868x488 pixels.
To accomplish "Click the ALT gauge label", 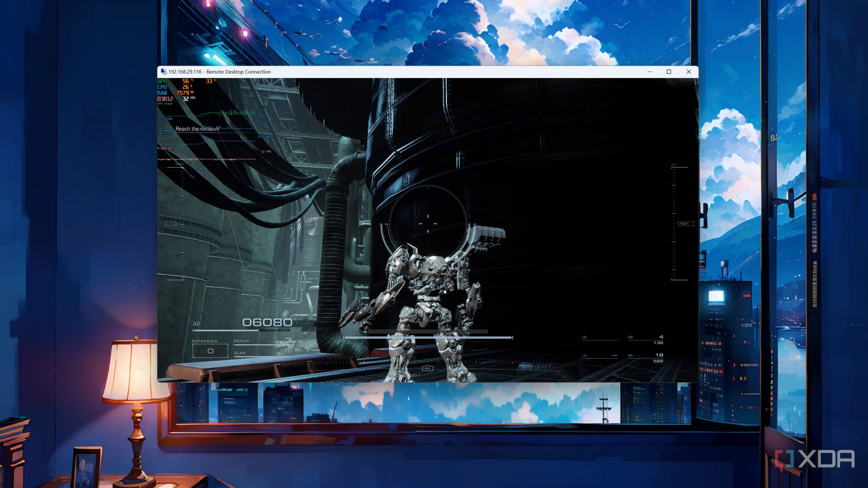I will pos(674,165).
